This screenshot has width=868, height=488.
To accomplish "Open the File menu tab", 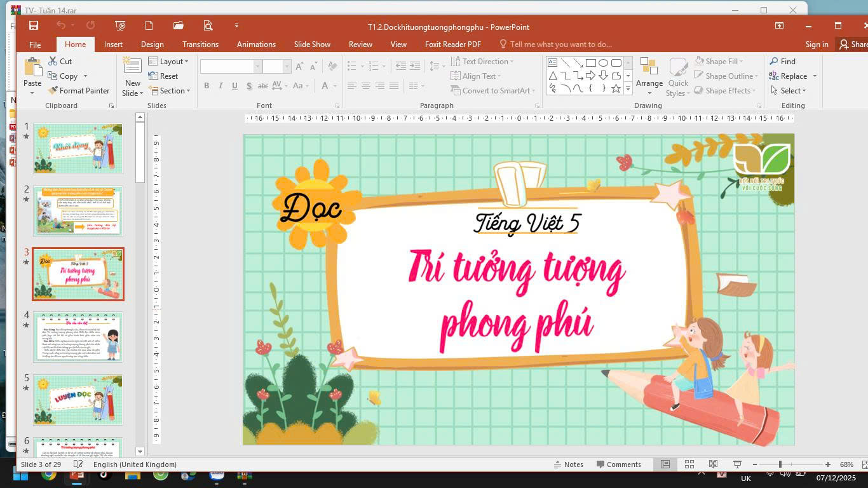I will click(35, 44).
